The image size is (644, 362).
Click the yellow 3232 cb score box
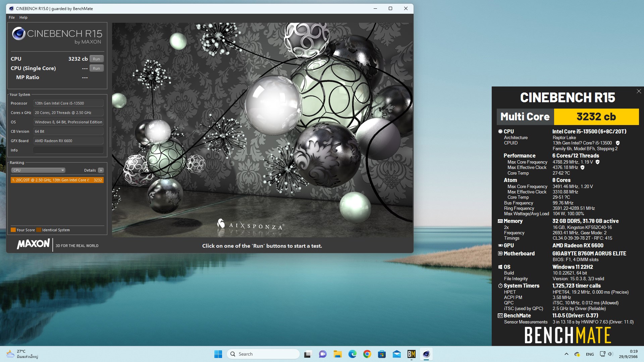(x=596, y=117)
